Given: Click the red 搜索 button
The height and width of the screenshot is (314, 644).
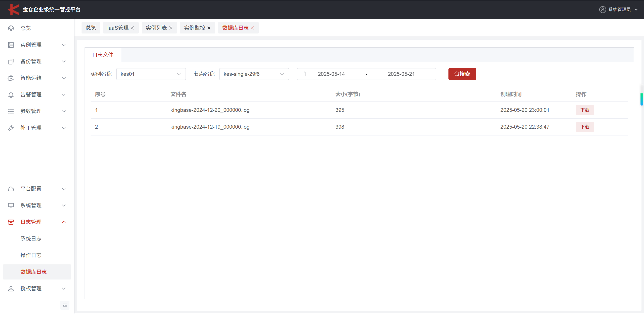Looking at the screenshot, I should tap(462, 74).
